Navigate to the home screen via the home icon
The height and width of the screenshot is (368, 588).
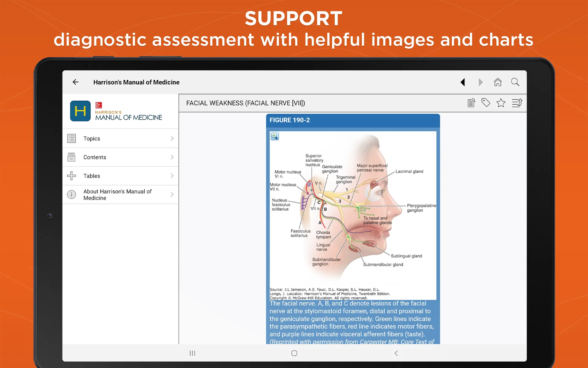[497, 82]
